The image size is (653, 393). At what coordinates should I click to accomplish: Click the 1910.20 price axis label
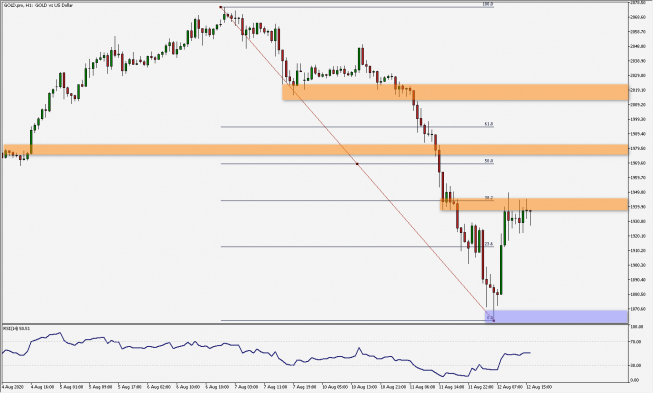pos(638,251)
